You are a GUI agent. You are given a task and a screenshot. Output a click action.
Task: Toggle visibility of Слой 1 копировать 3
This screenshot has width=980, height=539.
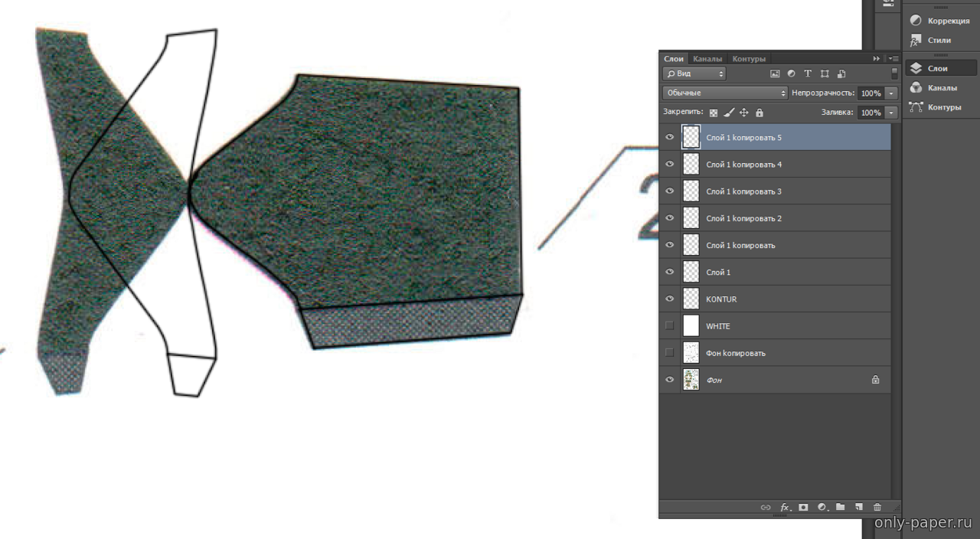pos(670,191)
